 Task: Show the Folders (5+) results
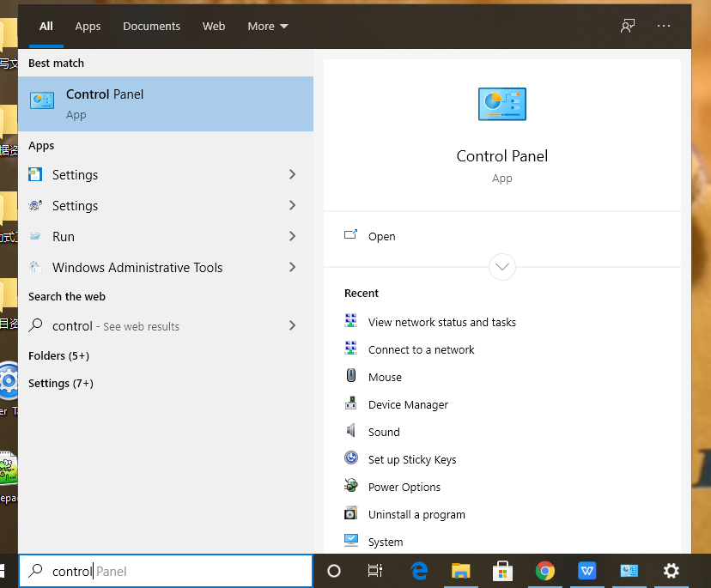[58, 356]
